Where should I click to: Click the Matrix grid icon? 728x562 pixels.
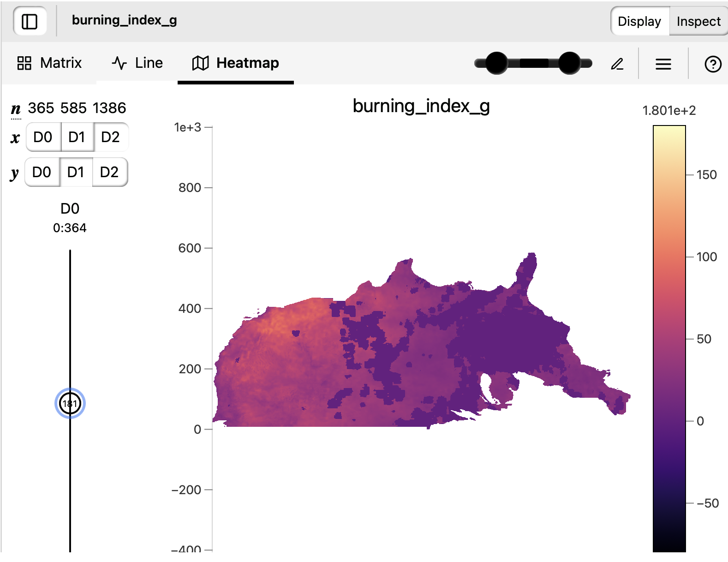coord(24,63)
